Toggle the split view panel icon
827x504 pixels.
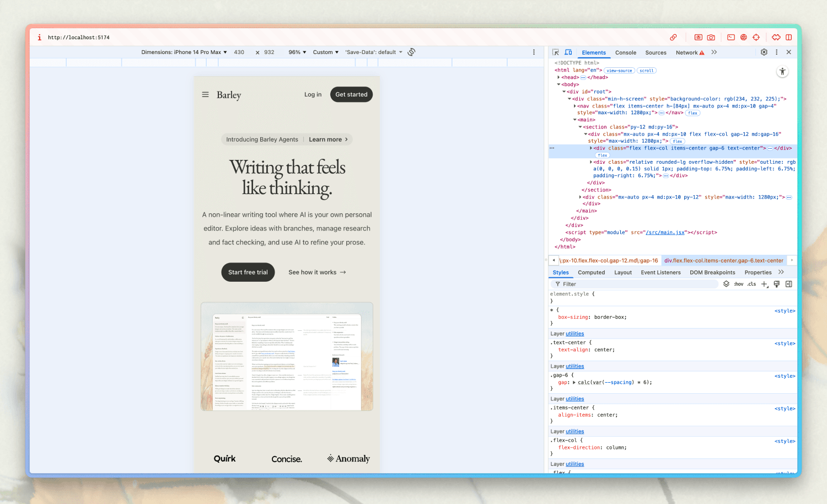789,37
